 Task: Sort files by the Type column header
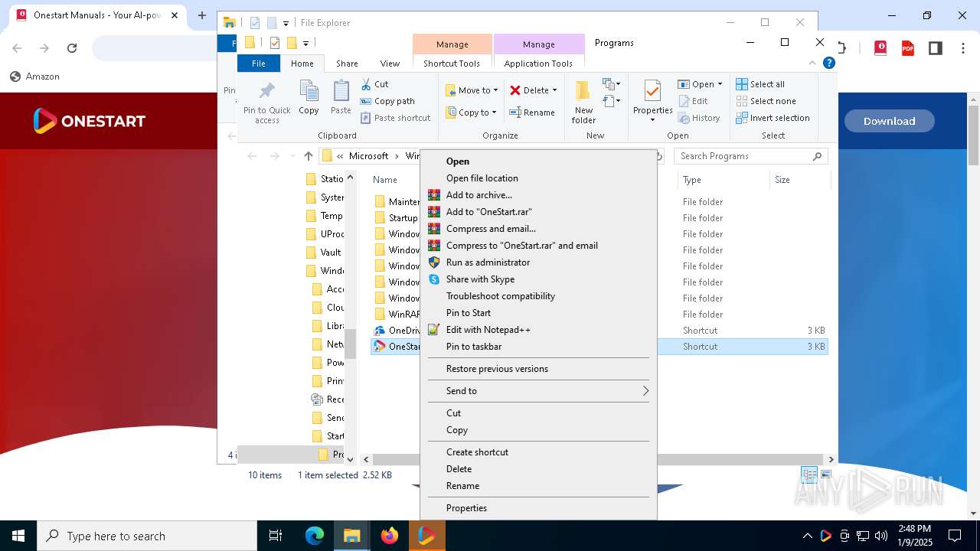coord(692,180)
